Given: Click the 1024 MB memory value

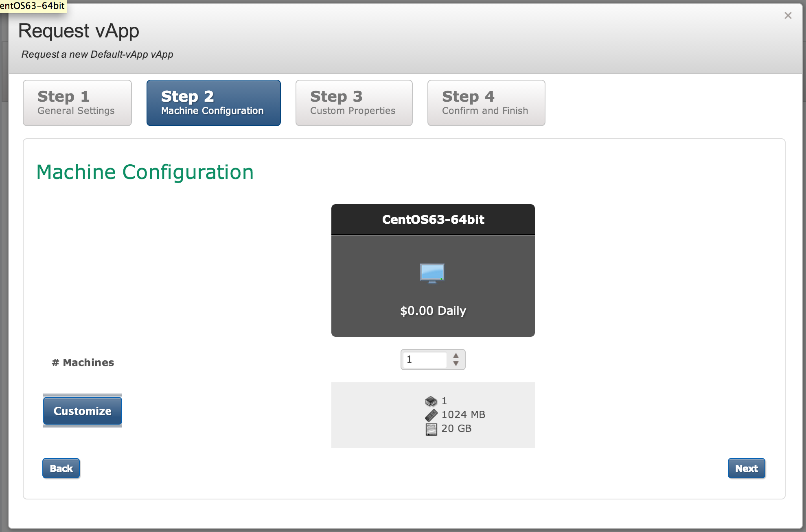Looking at the screenshot, I should [x=463, y=415].
